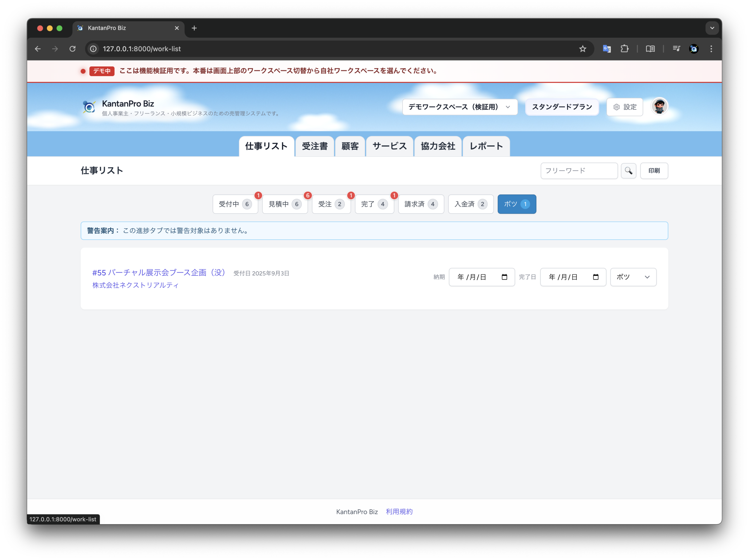Reload the page with refresh icon

pos(73,49)
